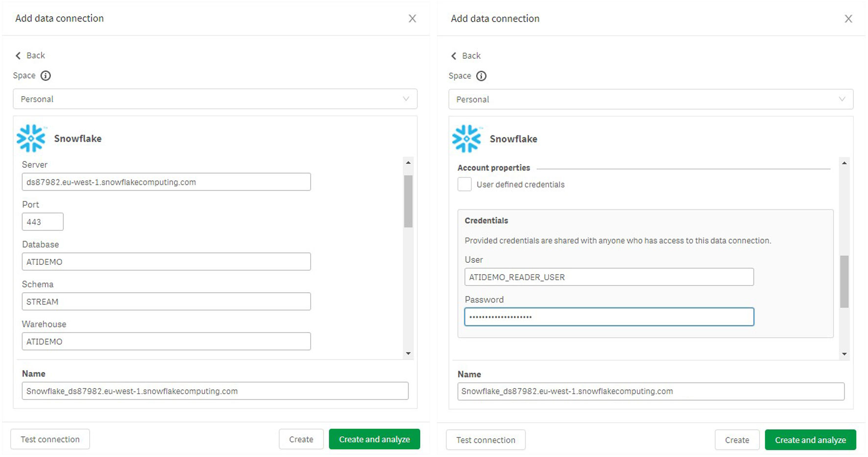Click the Snowflake logo in left dialog
The height and width of the screenshot is (457, 868).
31,138
